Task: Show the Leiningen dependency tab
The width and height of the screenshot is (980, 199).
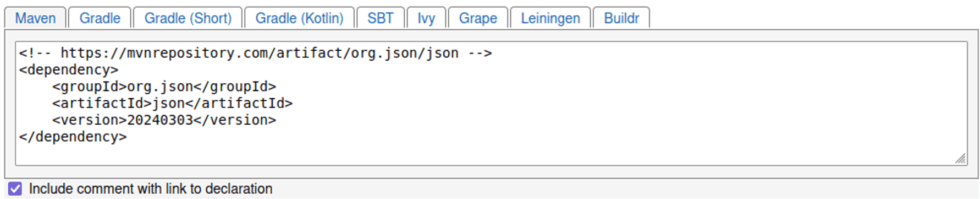Action: pyautogui.click(x=550, y=18)
